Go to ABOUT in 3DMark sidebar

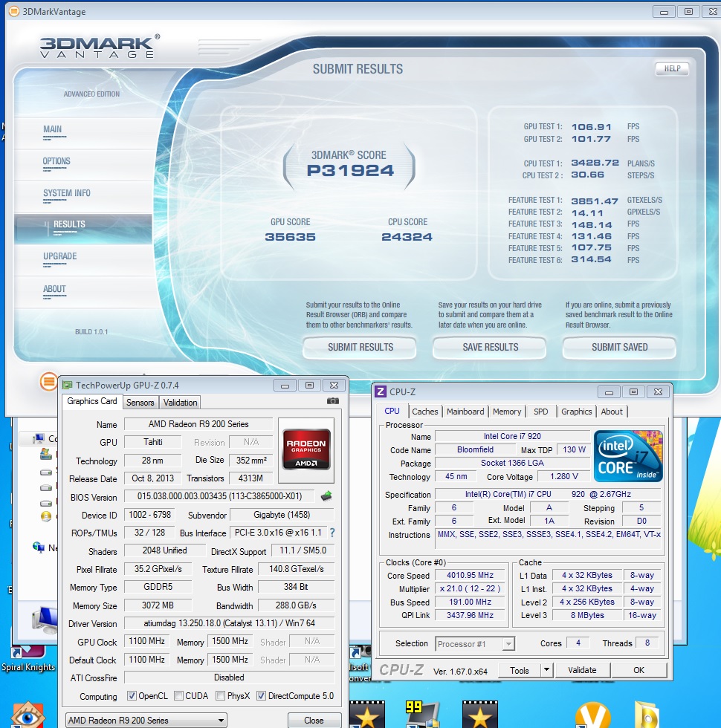(54, 289)
